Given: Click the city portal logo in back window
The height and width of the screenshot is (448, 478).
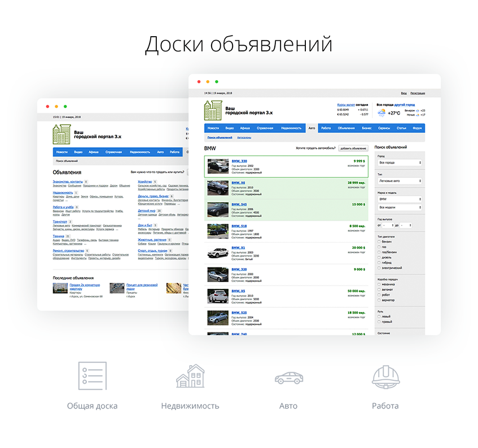Looking at the screenshot, I should (62, 134).
